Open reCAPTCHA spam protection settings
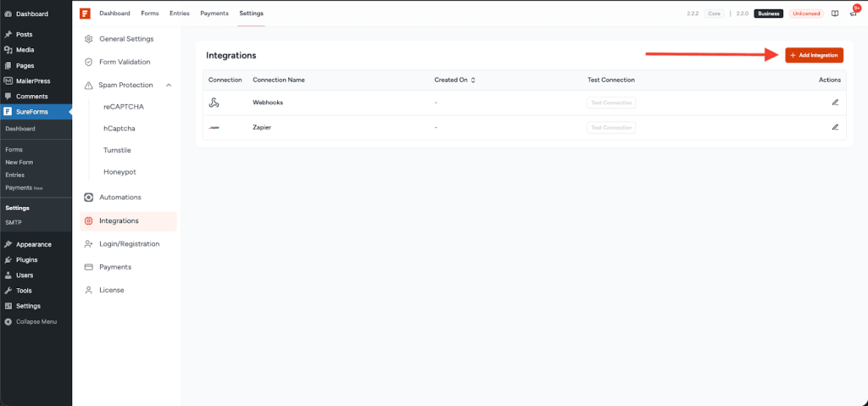Screen dimensions: 868x406 click(x=123, y=107)
